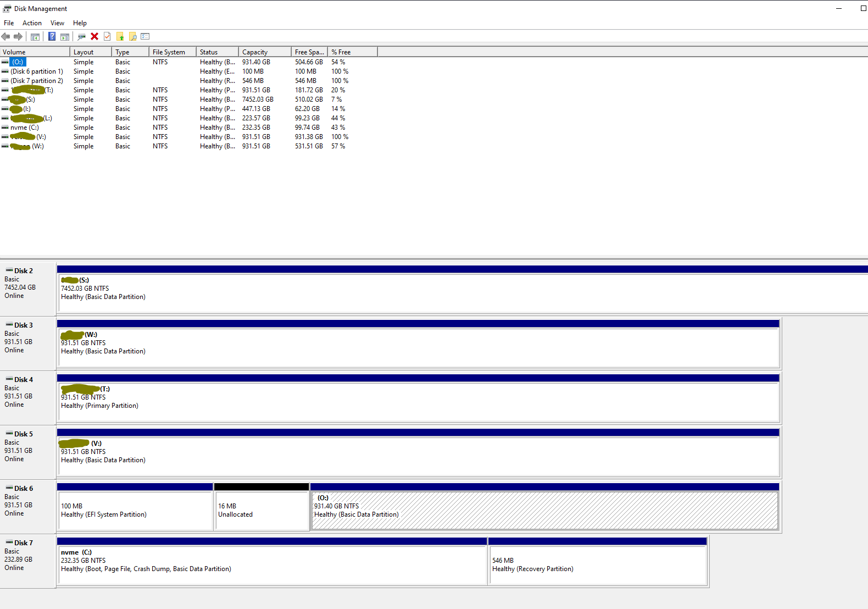868x609 pixels.
Task: Select the 16 MB Unallocated block
Action: [261, 507]
